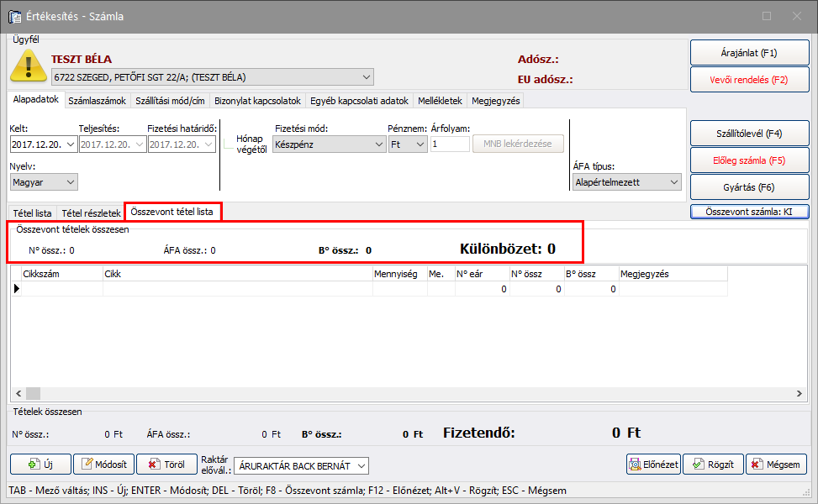Select the Tétel részletek tab
Viewport: 818px width, 504px height.
tap(91, 213)
